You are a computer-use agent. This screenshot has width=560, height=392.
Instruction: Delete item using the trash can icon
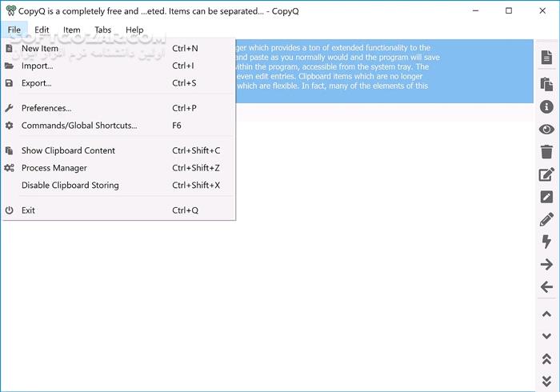(x=546, y=151)
